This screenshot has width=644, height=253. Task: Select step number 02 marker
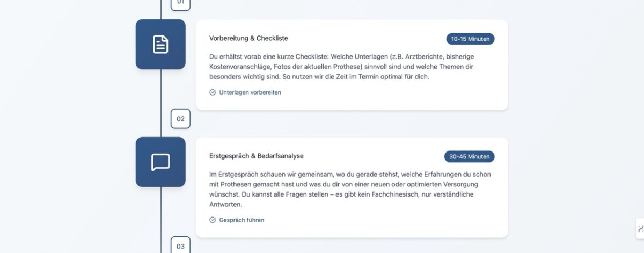[x=180, y=119]
